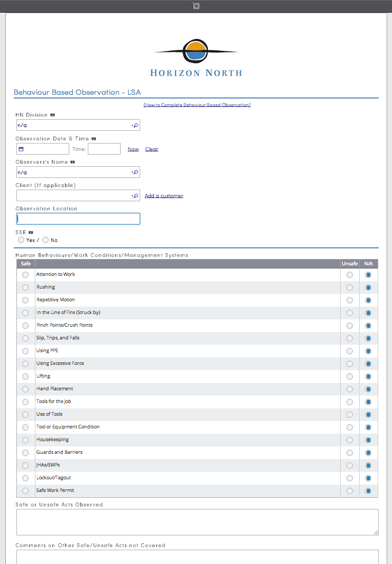The width and height of the screenshot is (392, 564).
Task: Click the Horizon North logo
Action: pos(196,58)
